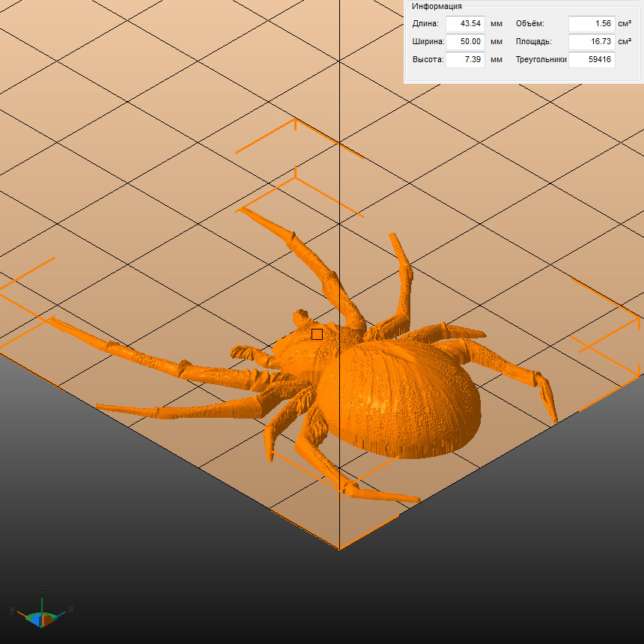Click the Площадь label
644x644 pixels.
coord(533,41)
